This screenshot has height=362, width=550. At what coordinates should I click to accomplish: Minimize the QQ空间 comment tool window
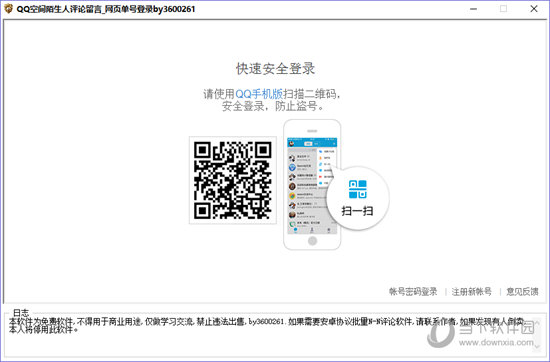473,9
